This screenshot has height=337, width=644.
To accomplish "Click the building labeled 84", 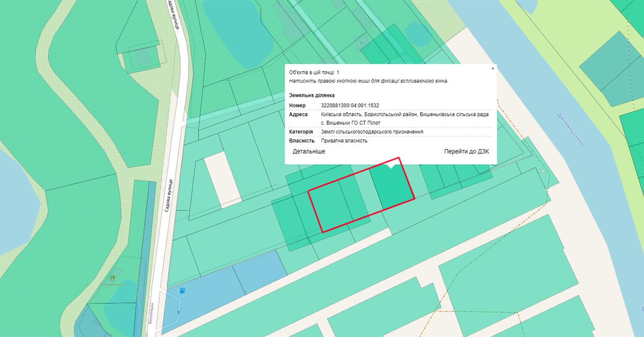I will pos(361,43).
